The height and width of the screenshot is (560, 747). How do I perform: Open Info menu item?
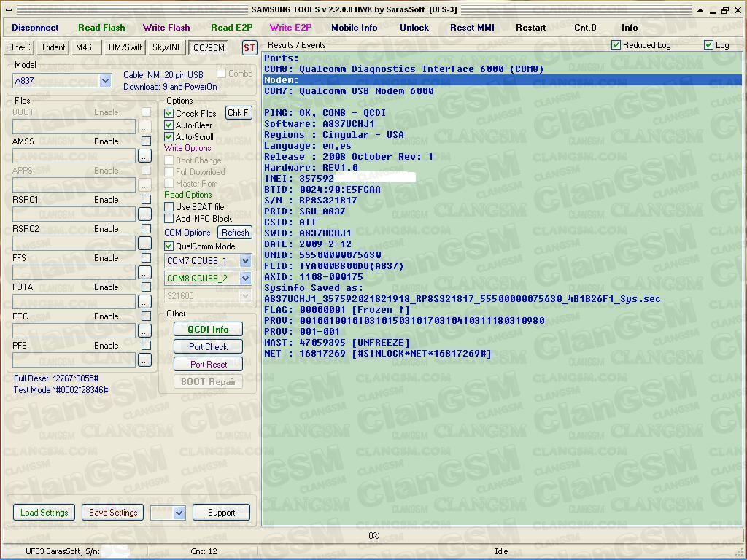[630, 28]
